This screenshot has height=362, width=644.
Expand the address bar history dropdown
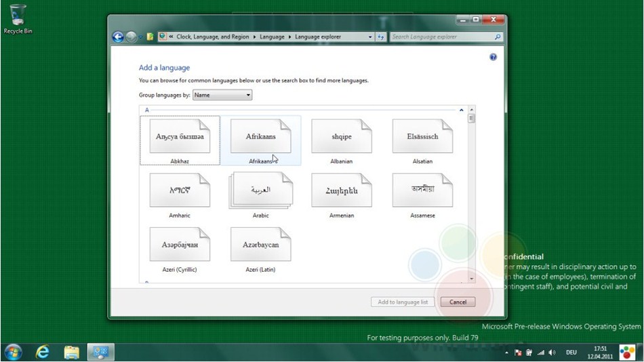click(370, 37)
